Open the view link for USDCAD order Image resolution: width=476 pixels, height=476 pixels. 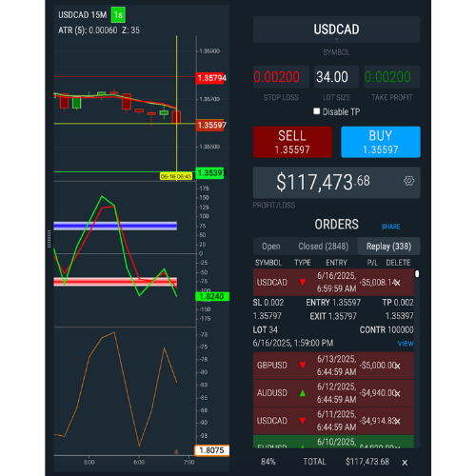click(406, 343)
